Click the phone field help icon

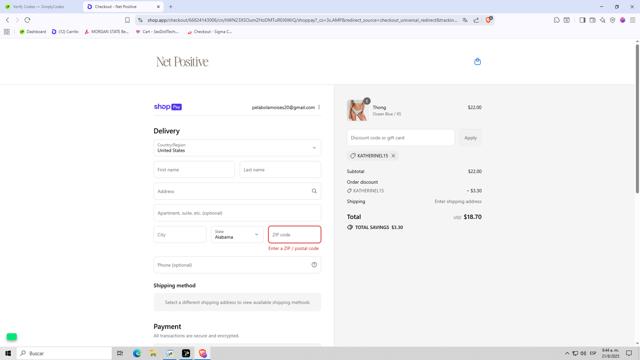coord(314,265)
